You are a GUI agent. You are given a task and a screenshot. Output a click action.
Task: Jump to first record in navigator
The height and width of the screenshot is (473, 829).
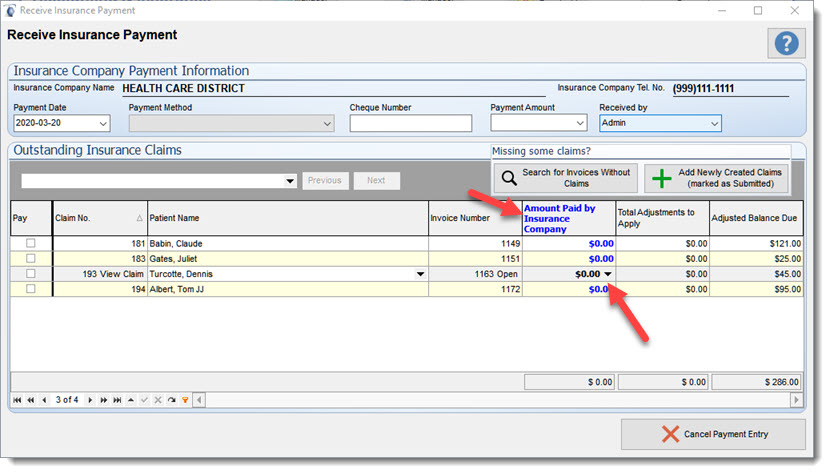pos(17,400)
